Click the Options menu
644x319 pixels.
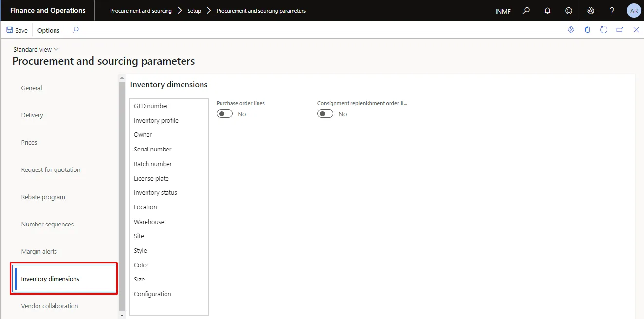coord(49,30)
